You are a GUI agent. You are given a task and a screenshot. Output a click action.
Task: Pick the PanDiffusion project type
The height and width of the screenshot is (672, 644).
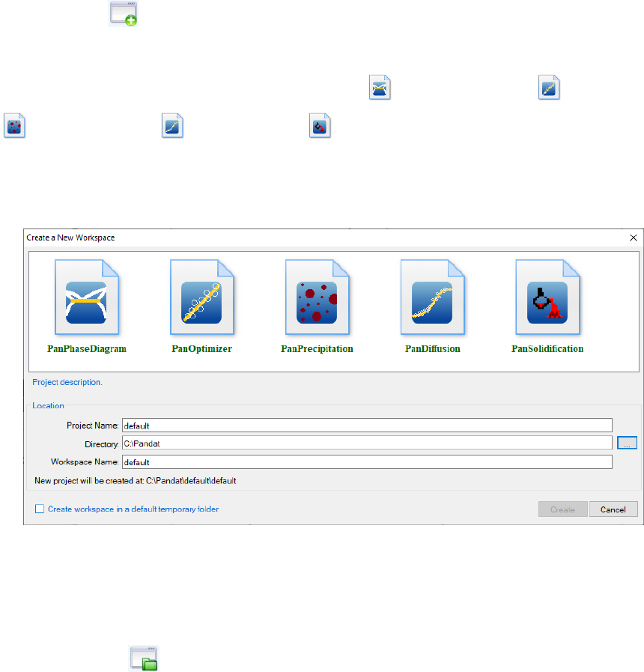click(x=432, y=306)
